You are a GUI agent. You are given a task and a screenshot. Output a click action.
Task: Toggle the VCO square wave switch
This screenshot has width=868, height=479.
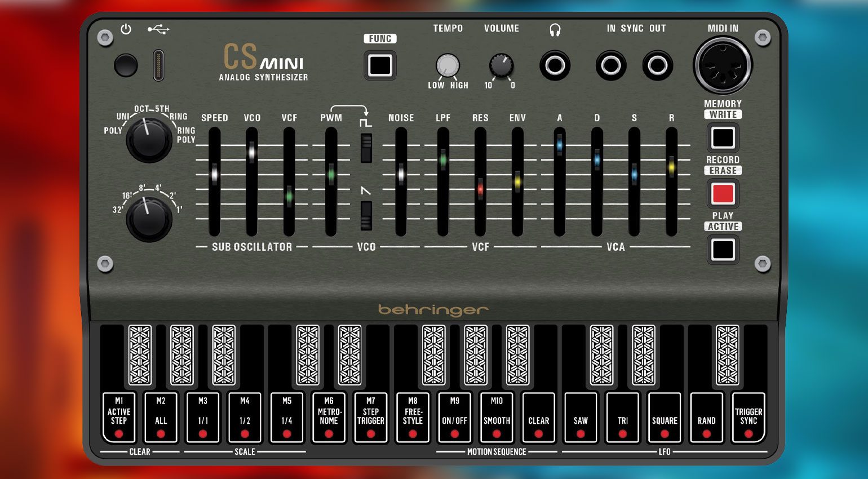[x=366, y=148]
